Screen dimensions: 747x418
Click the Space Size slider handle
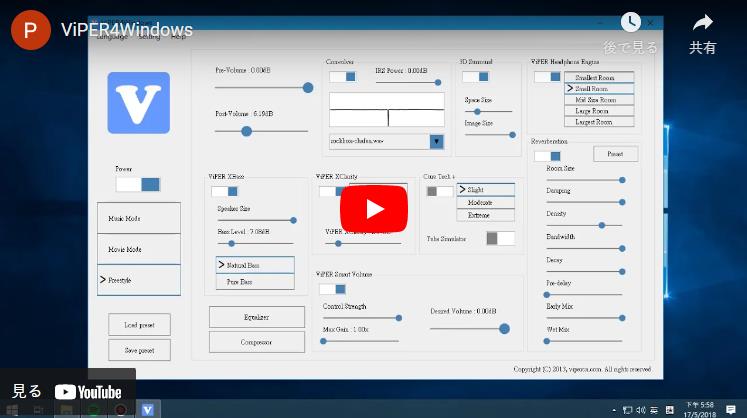pos(477,112)
